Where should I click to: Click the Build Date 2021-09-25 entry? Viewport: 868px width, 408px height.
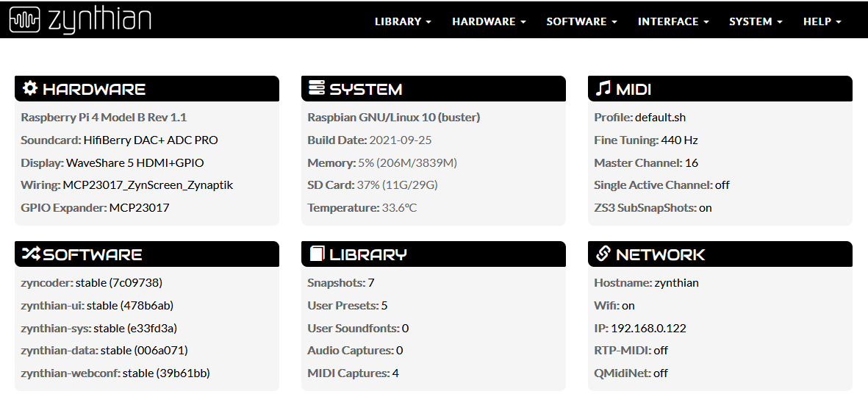click(369, 140)
